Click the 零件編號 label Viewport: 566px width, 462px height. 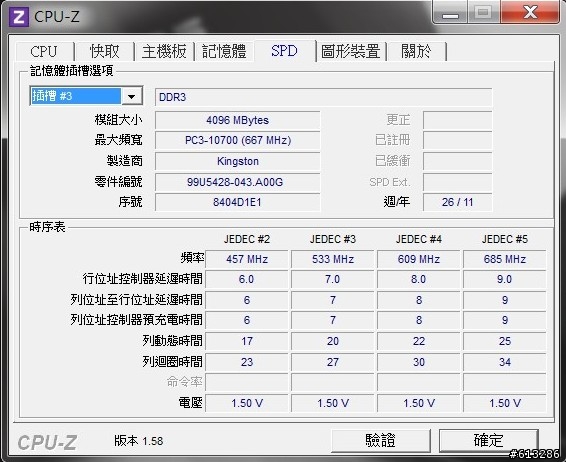tap(118, 182)
